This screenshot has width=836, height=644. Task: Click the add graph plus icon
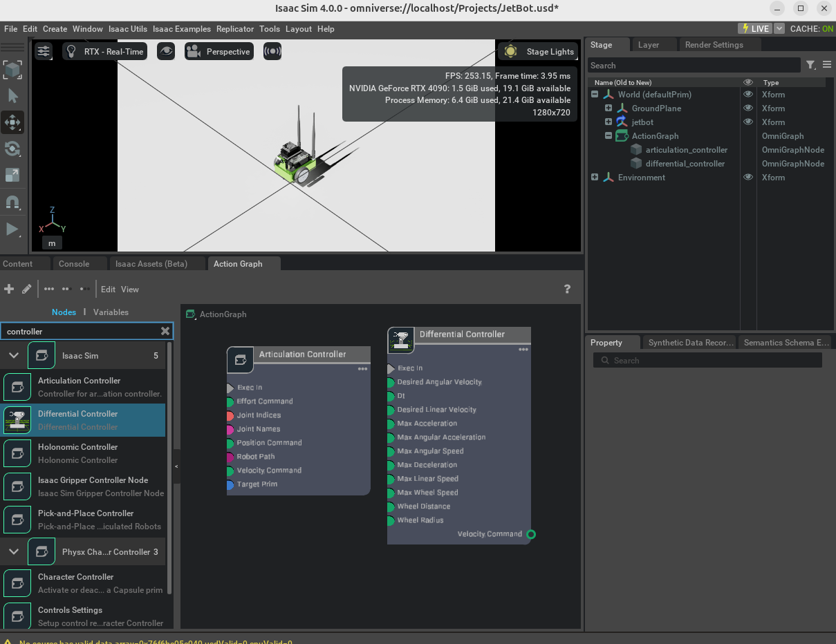[9, 289]
